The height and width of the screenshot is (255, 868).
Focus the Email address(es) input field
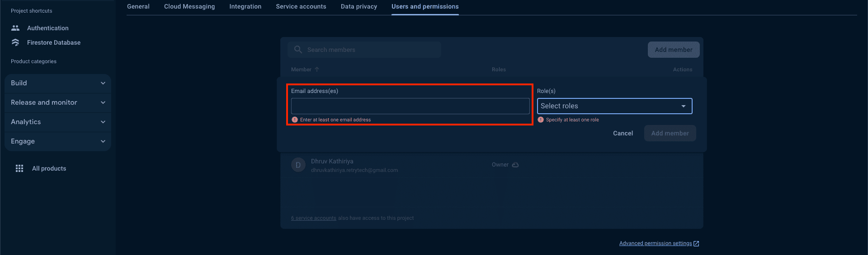click(x=410, y=106)
